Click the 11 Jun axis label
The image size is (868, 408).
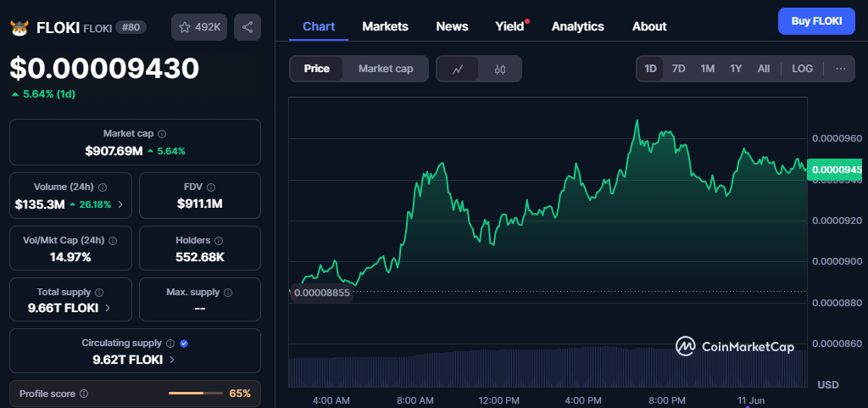750,400
